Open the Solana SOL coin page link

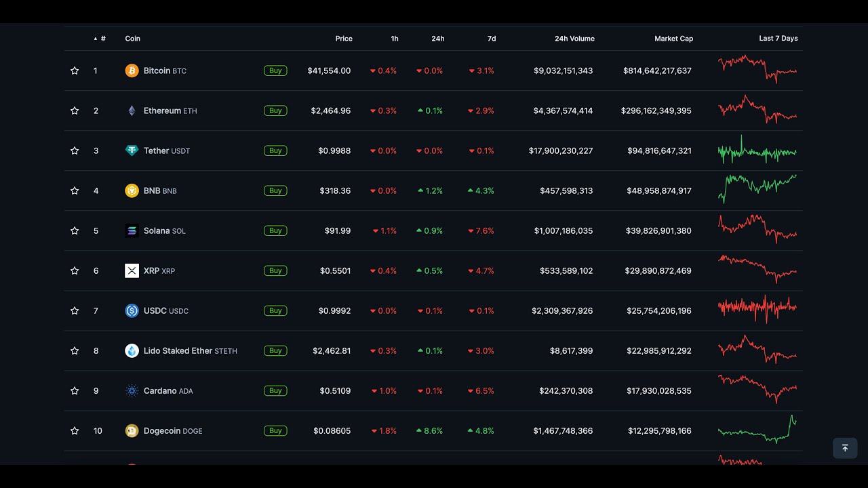[165, 230]
